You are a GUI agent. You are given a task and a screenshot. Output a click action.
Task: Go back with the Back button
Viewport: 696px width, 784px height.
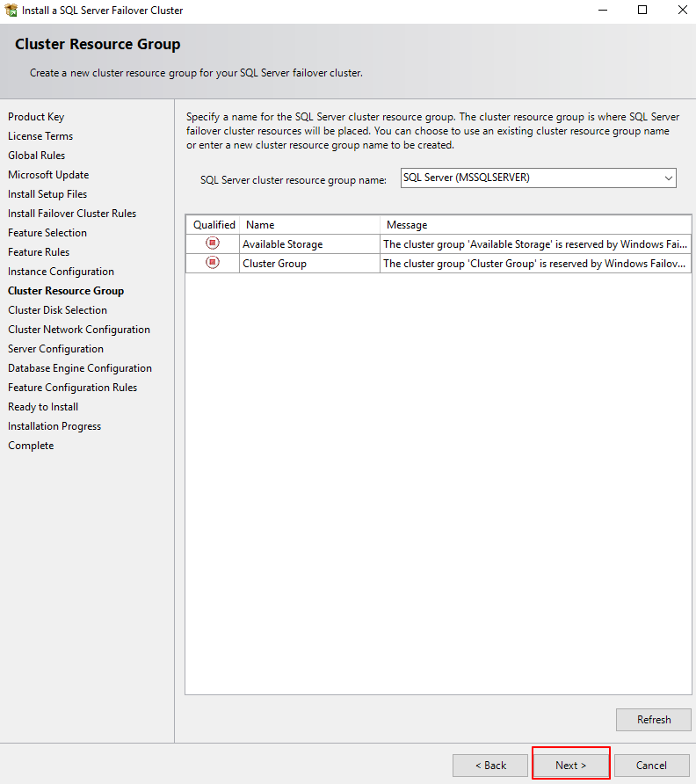[x=490, y=765]
